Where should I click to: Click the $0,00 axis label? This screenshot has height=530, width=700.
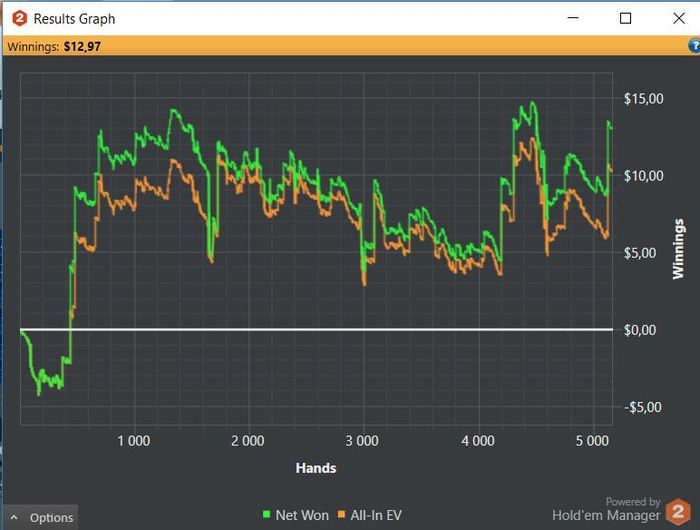click(x=640, y=330)
